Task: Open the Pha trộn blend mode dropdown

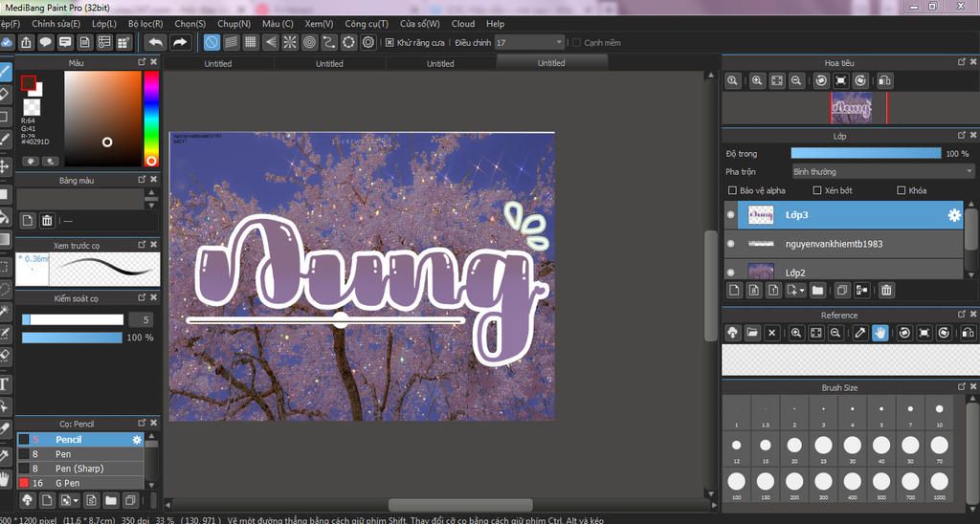Action: click(x=882, y=172)
